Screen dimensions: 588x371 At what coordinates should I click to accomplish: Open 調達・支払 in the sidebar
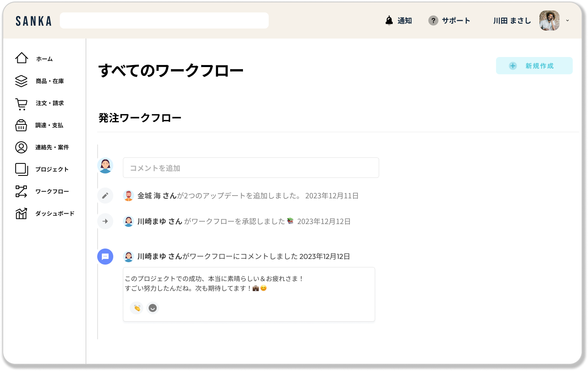tap(49, 125)
